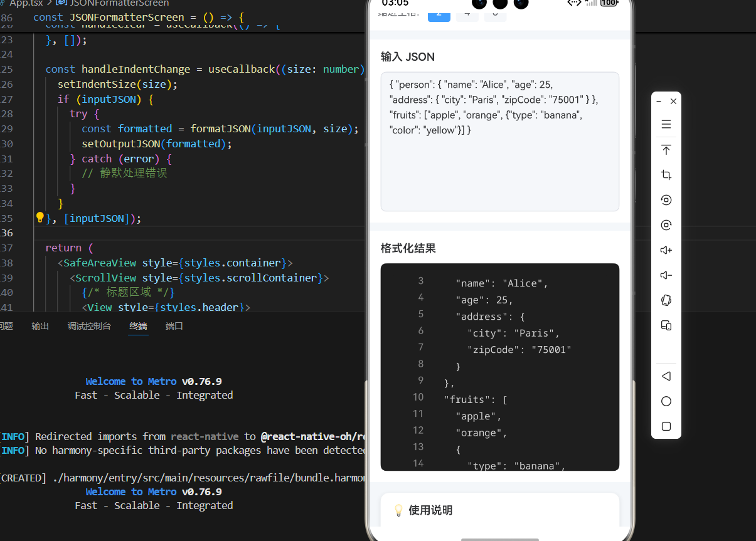Click the yellow lightbulb code action icon
This screenshot has width=756, height=541.
[40, 218]
